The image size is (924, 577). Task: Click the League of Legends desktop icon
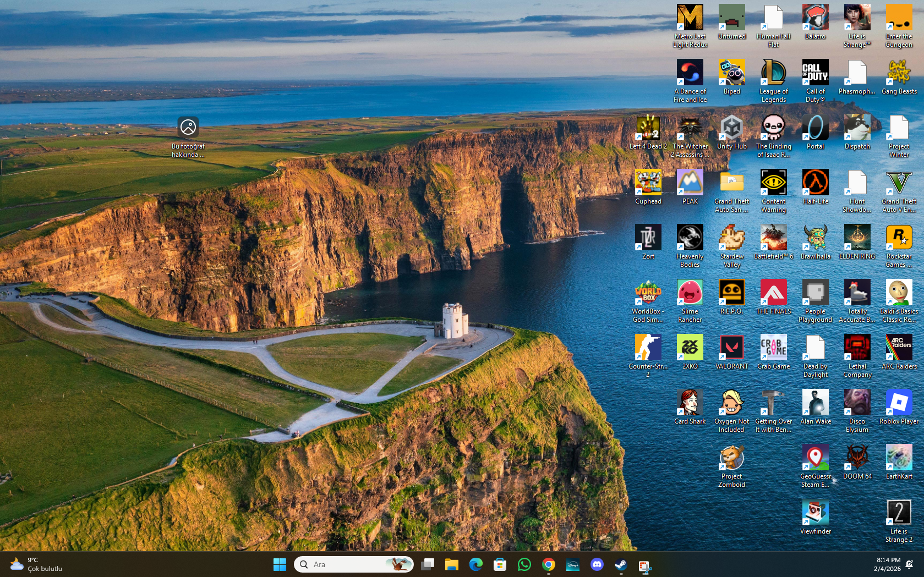773,73
